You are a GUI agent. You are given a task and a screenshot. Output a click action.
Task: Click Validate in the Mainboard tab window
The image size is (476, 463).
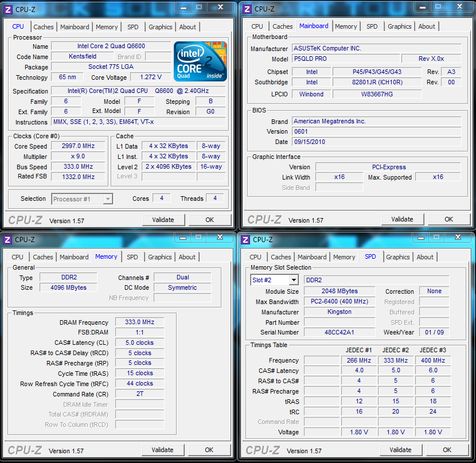point(402,219)
